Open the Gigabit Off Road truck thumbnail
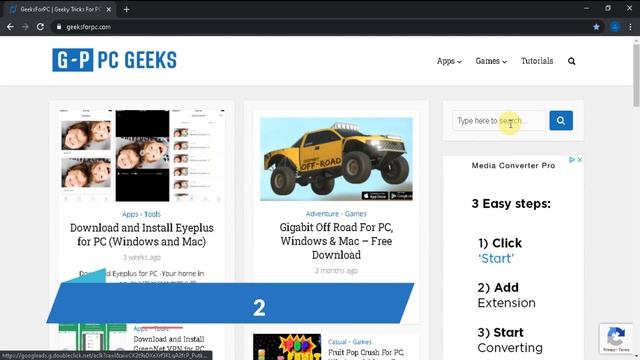Screen dimensions: 640x360 pyautogui.click(x=336, y=159)
